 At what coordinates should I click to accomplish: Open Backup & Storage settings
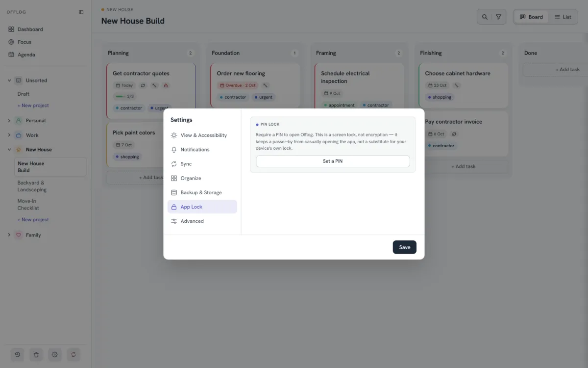coord(202,192)
